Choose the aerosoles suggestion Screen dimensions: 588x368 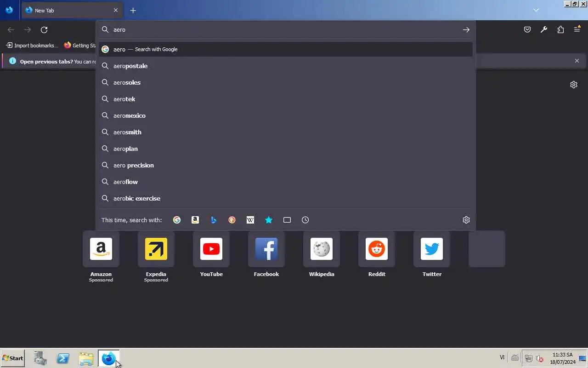pos(286,82)
